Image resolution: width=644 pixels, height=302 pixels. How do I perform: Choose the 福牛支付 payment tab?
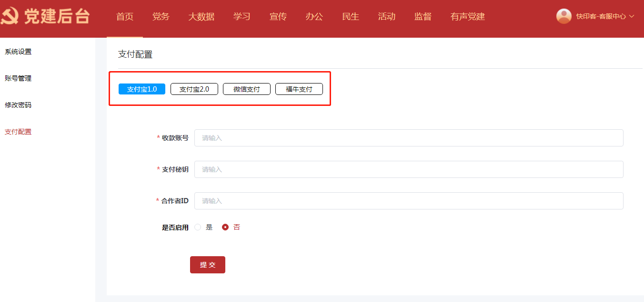pos(299,89)
